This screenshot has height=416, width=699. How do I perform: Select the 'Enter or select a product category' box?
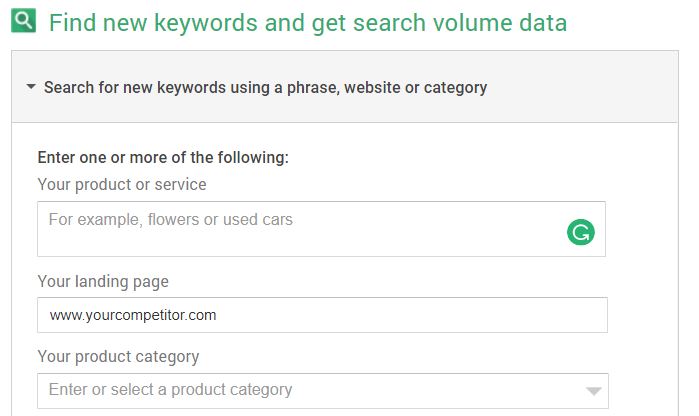[x=300, y=390]
